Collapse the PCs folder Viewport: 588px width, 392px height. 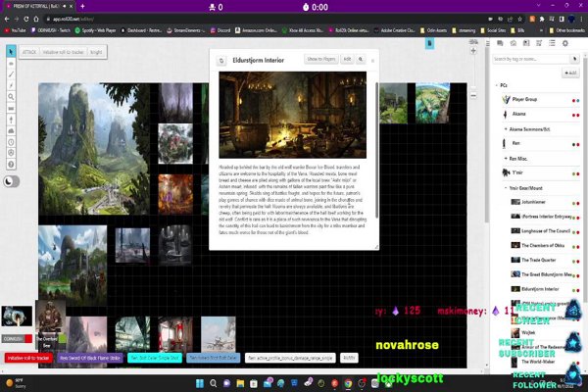497,85
